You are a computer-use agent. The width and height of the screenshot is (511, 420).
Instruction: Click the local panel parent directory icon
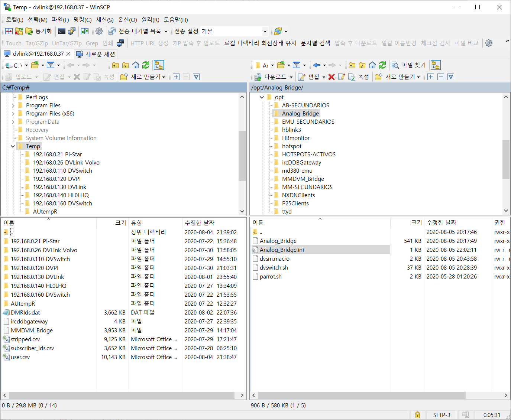click(116, 65)
